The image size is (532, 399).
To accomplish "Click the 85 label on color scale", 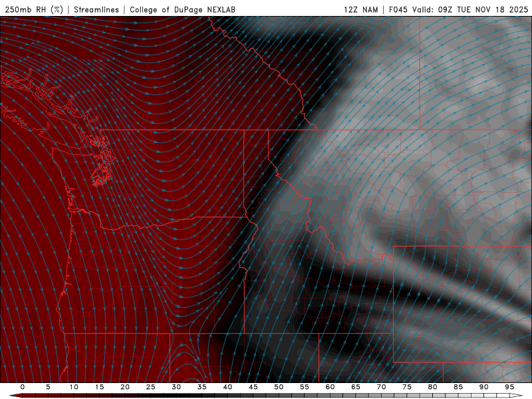I will (x=458, y=387).
